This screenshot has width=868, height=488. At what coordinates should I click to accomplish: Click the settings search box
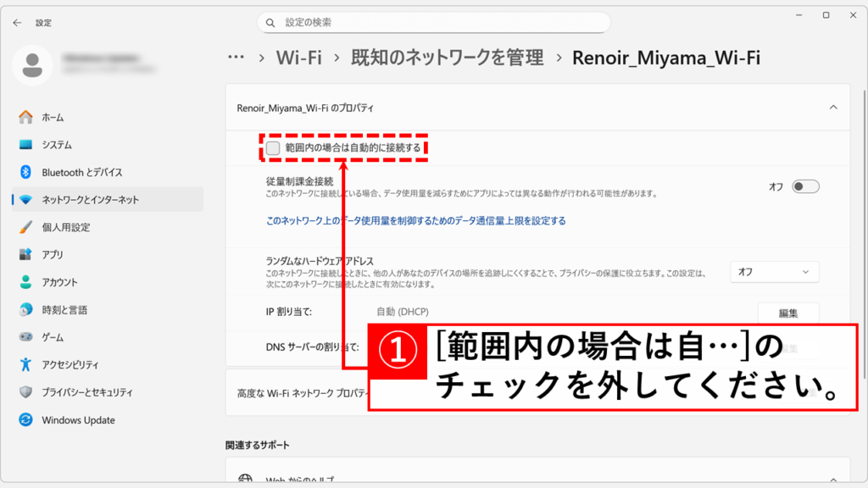[434, 22]
